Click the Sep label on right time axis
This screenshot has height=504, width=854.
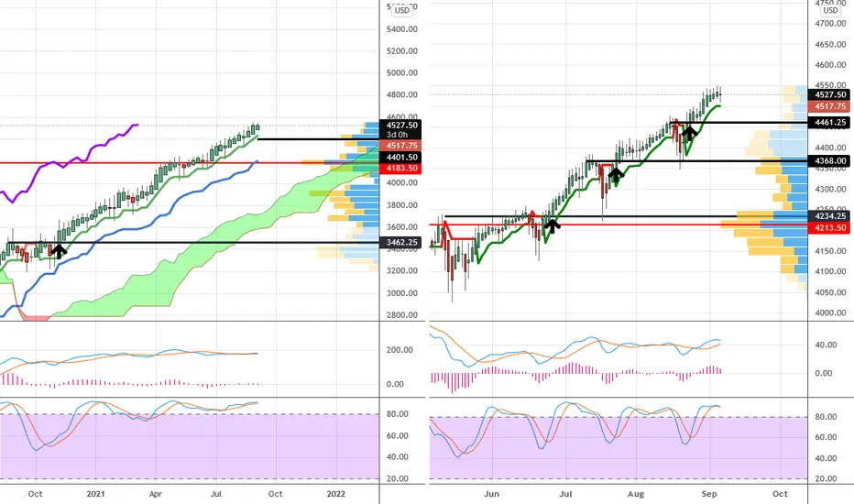(x=709, y=494)
